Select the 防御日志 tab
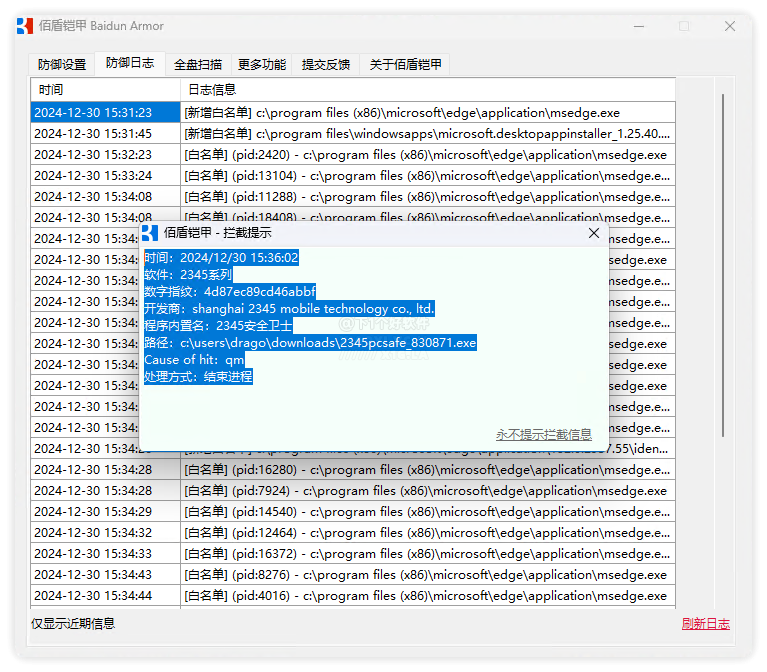The width and height of the screenshot is (767, 672). click(x=130, y=63)
